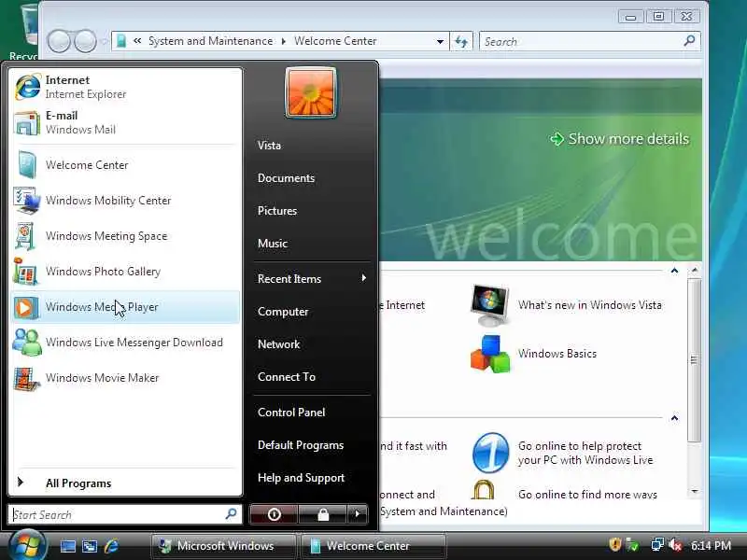747x560 pixels.
Task: Switch to Microsoft Windows taskbar button
Action: coord(223,546)
